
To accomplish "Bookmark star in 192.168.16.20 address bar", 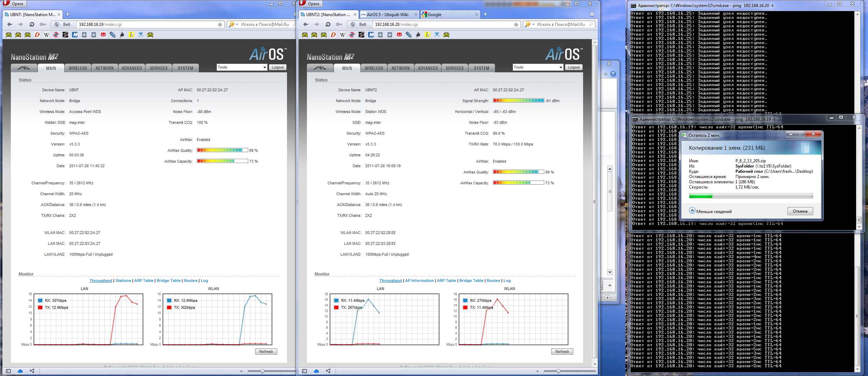I will (516, 24).
